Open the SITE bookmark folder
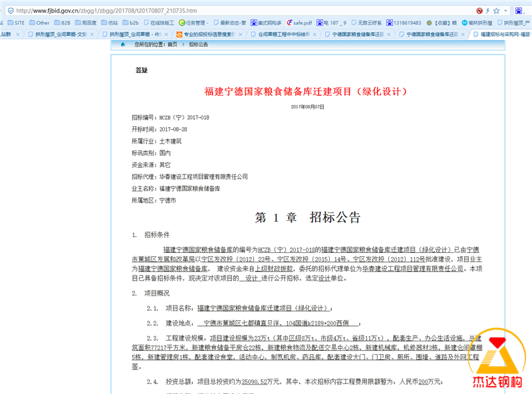This screenshot has height=394, width=532. coord(16,23)
